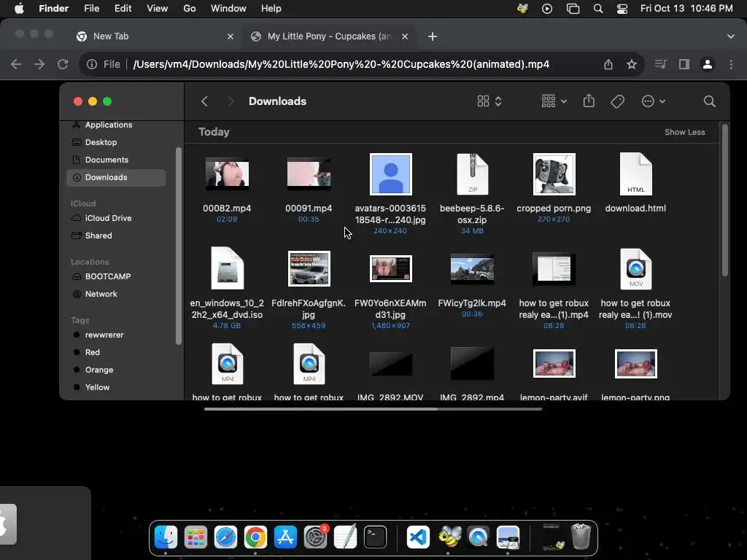Open Chrome profile icon
This screenshot has width=747, height=560.
coord(708,64)
